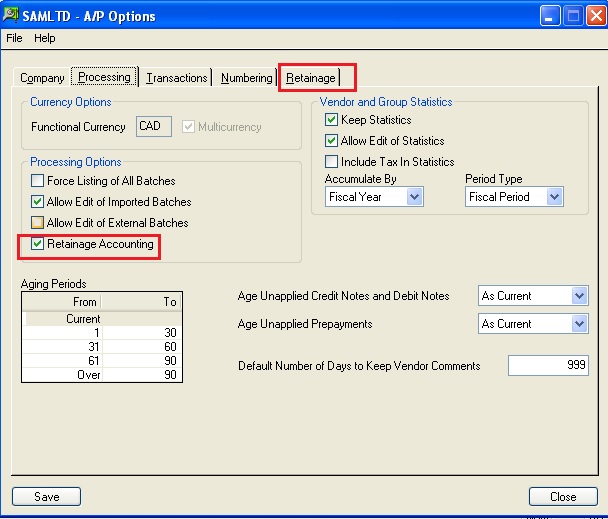
Task: Uncheck the Retainage Accounting option
Action: pyautogui.click(x=37, y=244)
